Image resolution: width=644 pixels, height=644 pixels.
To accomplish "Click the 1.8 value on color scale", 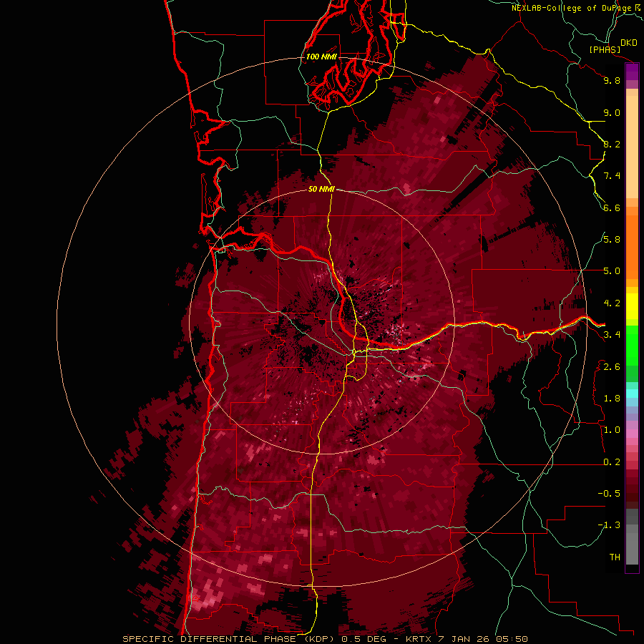I will pos(612,399).
